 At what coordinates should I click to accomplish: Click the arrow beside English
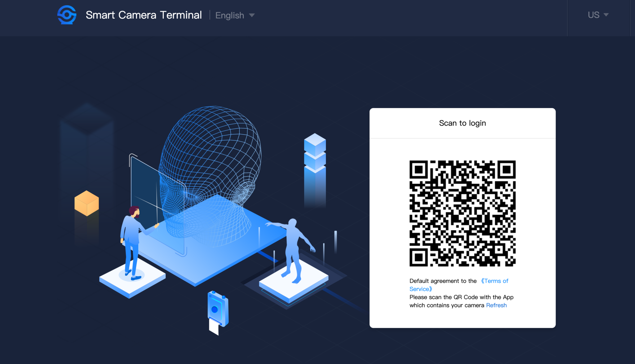pos(252,15)
